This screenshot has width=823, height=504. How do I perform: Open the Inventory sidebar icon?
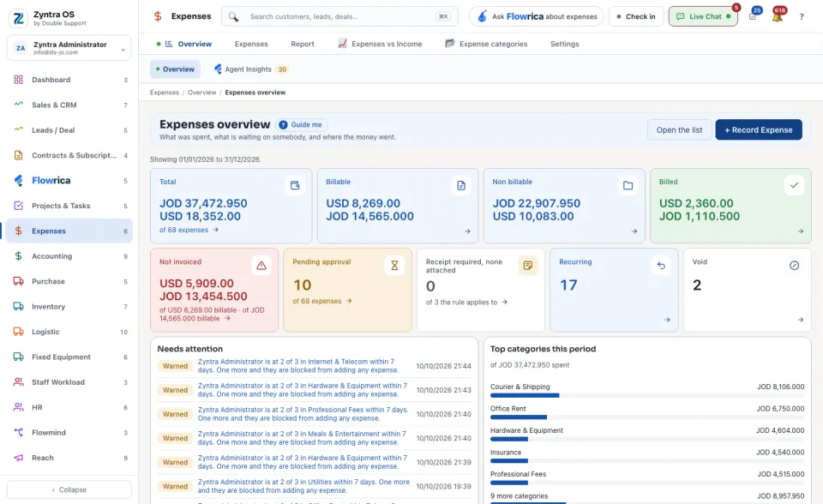pos(18,307)
